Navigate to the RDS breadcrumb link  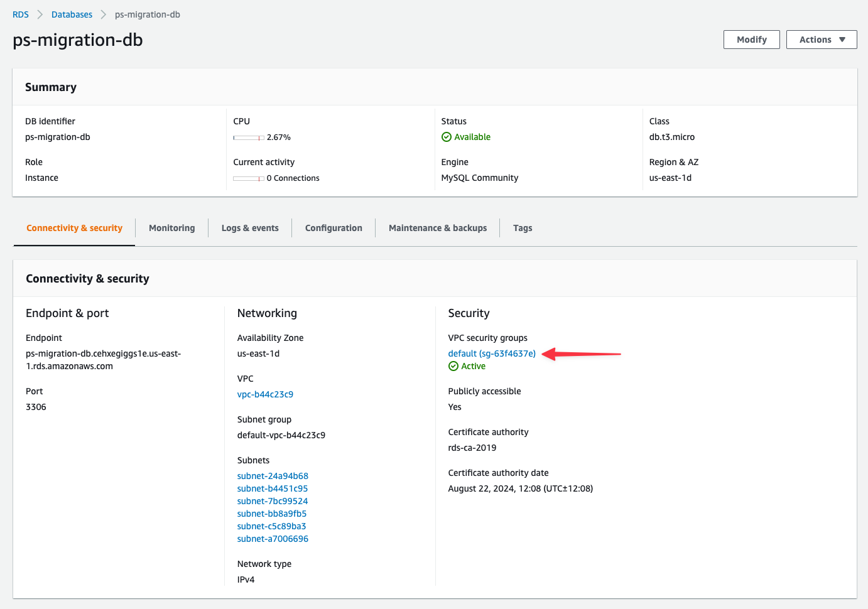20,14
